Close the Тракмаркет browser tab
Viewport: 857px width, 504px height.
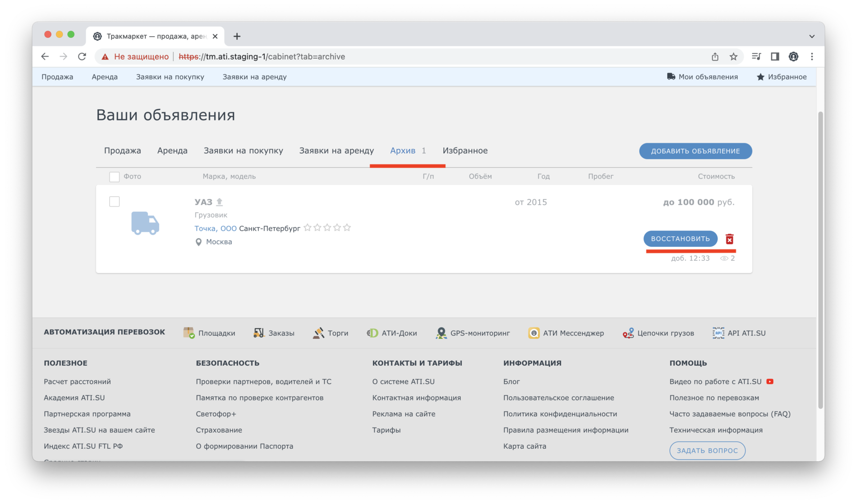[215, 36]
